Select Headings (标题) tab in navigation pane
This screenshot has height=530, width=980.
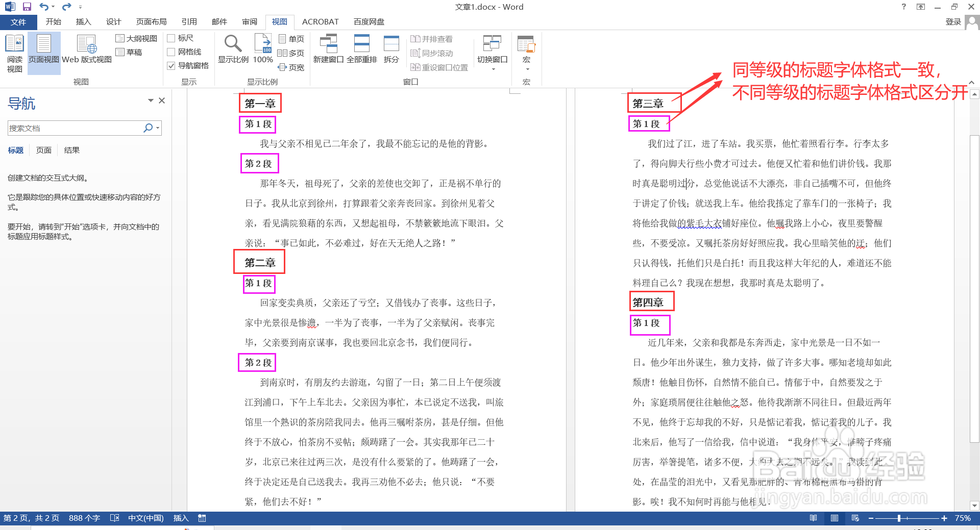click(x=16, y=150)
